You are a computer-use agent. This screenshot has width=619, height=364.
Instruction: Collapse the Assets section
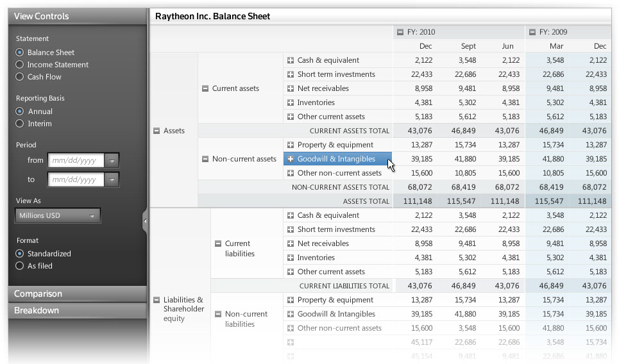(x=157, y=131)
